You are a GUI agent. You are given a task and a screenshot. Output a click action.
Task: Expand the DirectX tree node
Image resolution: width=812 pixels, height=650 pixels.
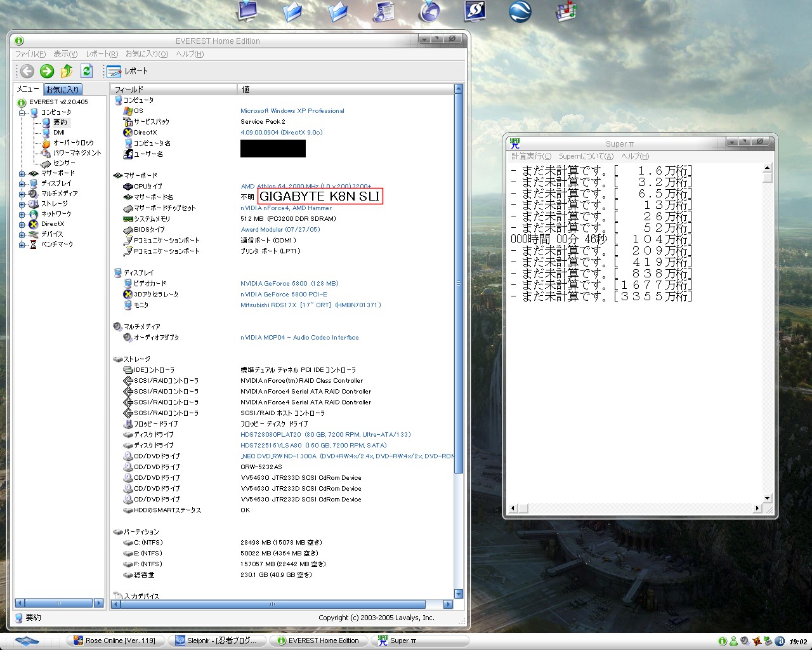click(22, 225)
